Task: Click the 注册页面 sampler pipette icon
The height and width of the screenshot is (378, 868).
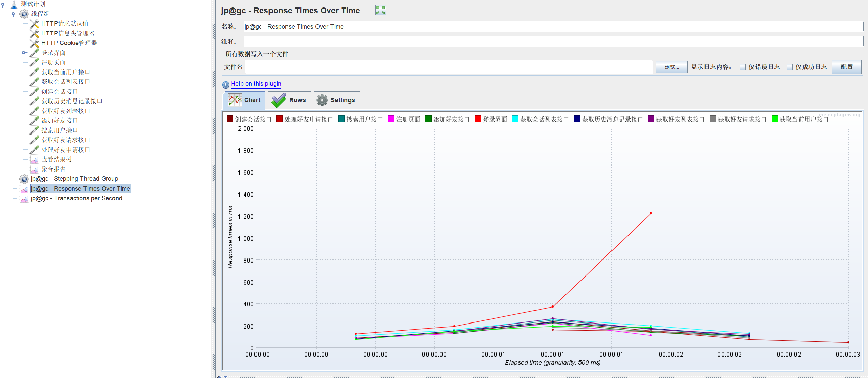Action: click(x=34, y=62)
